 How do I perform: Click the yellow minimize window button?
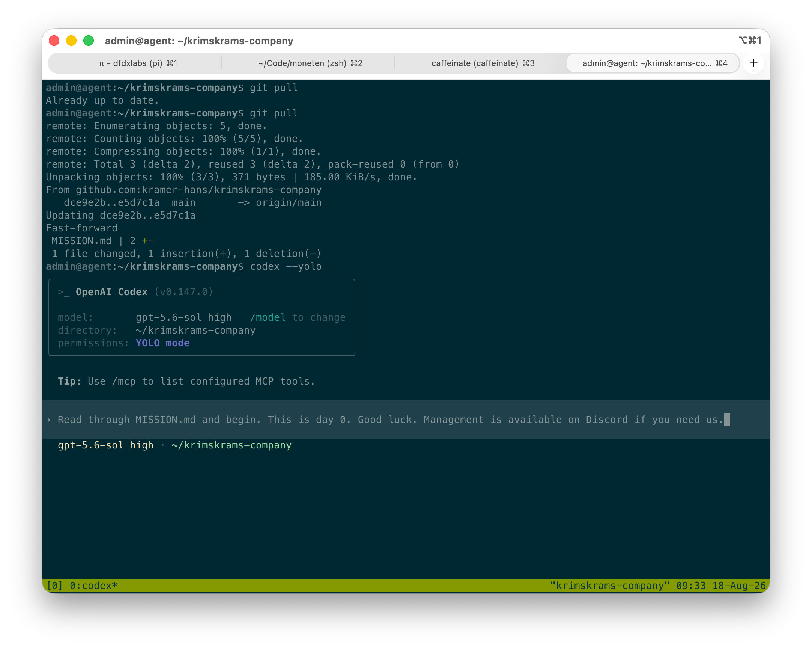71,41
